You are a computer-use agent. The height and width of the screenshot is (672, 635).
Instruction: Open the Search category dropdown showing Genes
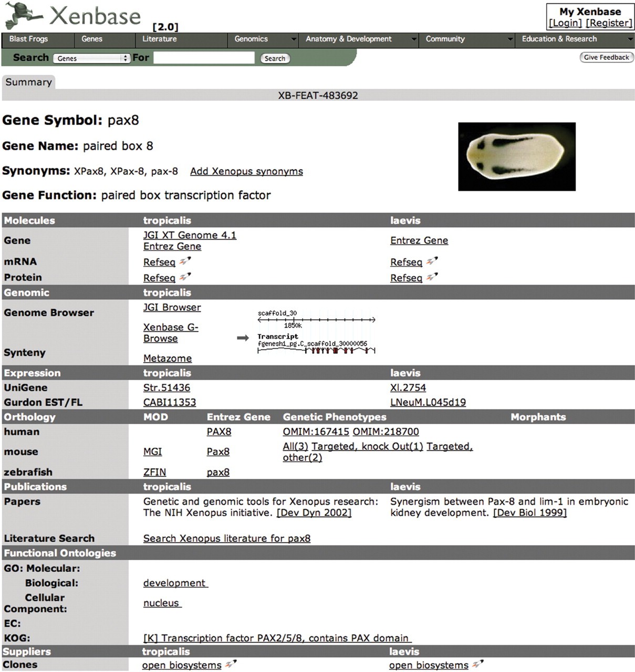click(x=91, y=58)
